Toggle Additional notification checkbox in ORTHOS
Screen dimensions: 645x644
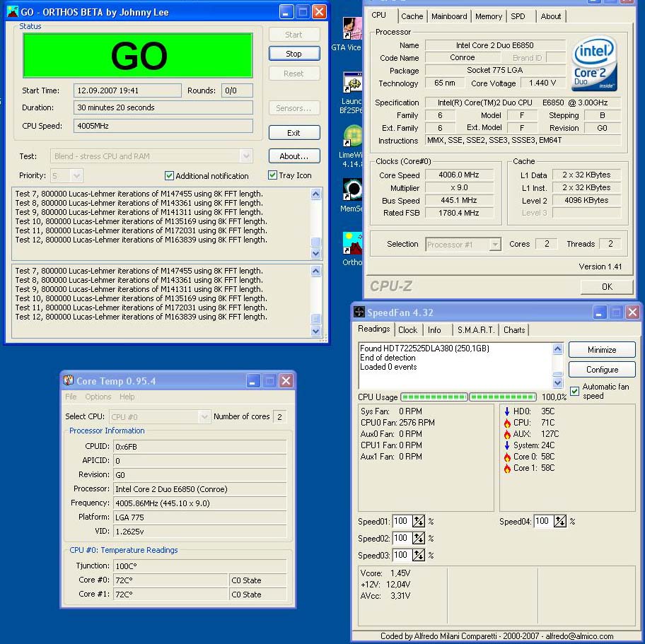pyautogui.click(x=169, y=175)
